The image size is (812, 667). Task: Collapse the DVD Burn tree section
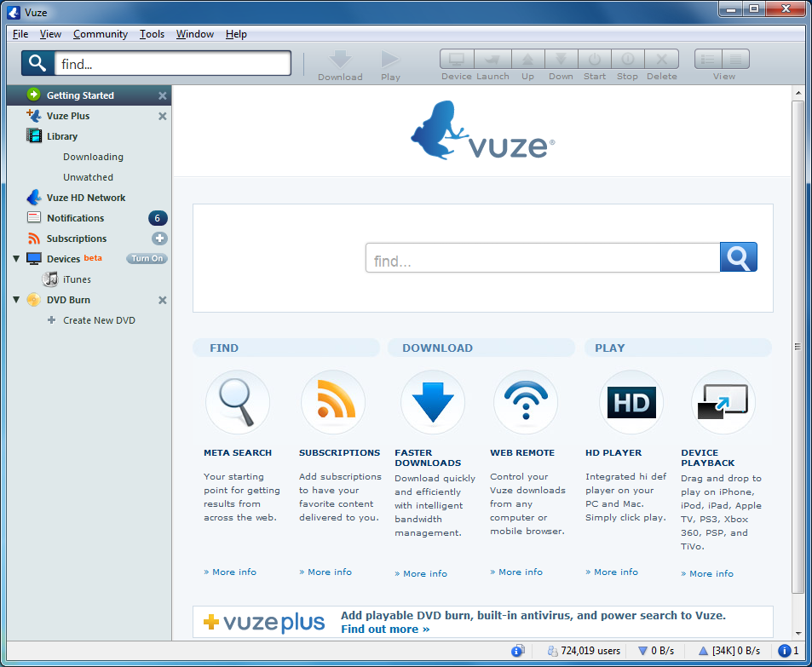pos(16,299)
